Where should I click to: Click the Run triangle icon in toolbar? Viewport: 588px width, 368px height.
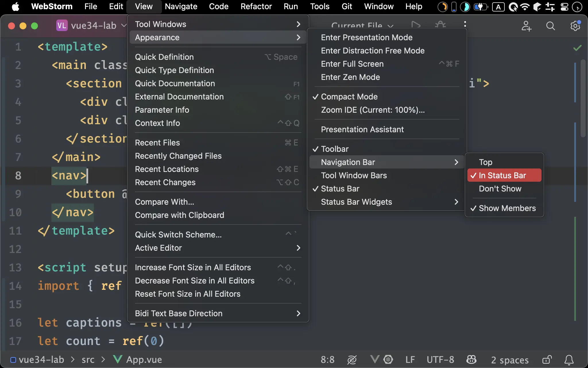point(415,25)
